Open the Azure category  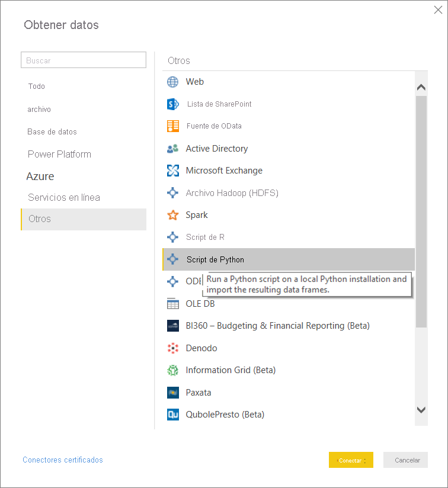coord(40,176)
